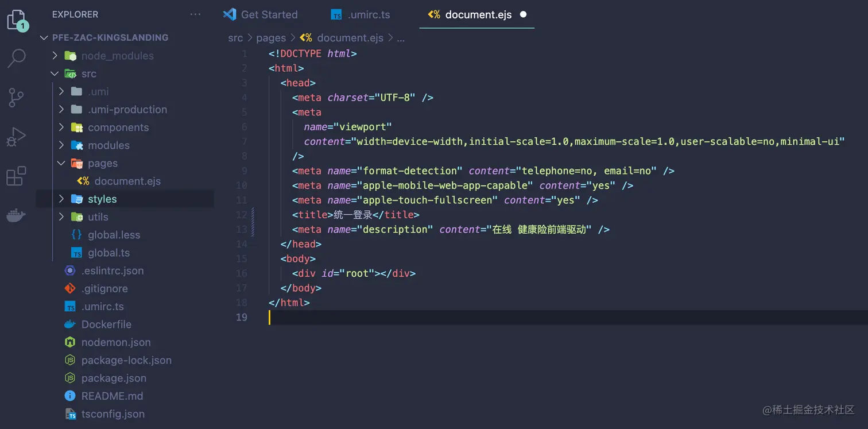Screen dimensions: 868x429
Task: Collapse the PFE-ZAC-KINGSLANDING root folder
Action: point(44,38)
